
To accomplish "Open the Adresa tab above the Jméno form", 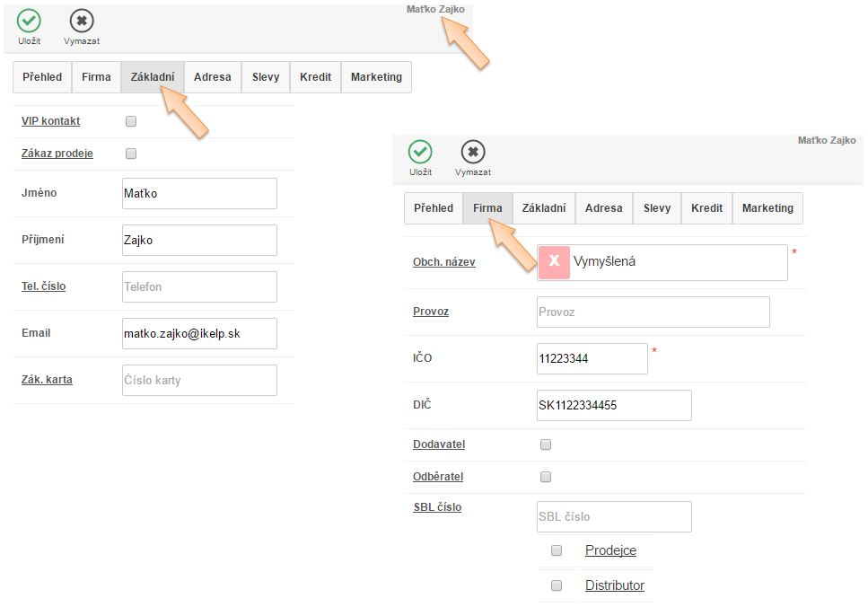I will [213, 77].
